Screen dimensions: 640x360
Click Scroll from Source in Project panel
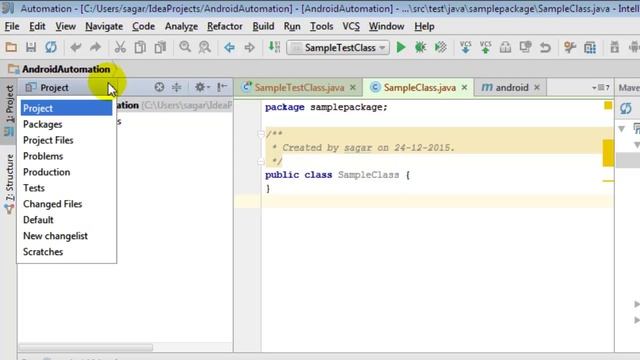[x=159, y=87]
